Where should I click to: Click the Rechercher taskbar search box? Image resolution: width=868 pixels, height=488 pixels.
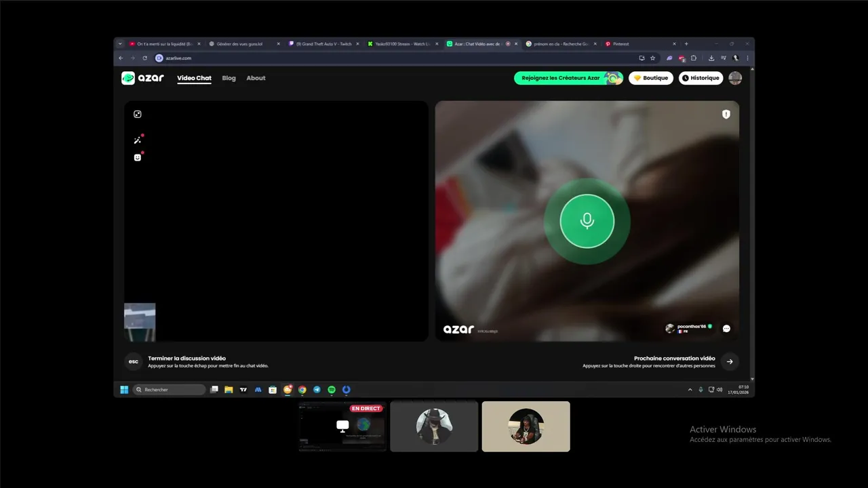pos(169,390)
